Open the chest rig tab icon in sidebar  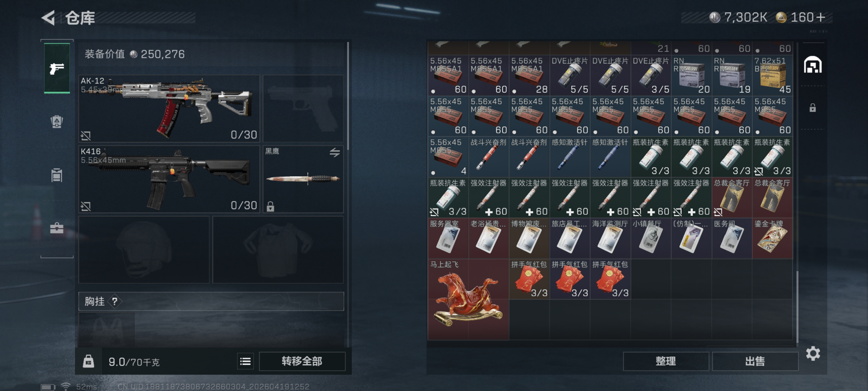[57, 175]
